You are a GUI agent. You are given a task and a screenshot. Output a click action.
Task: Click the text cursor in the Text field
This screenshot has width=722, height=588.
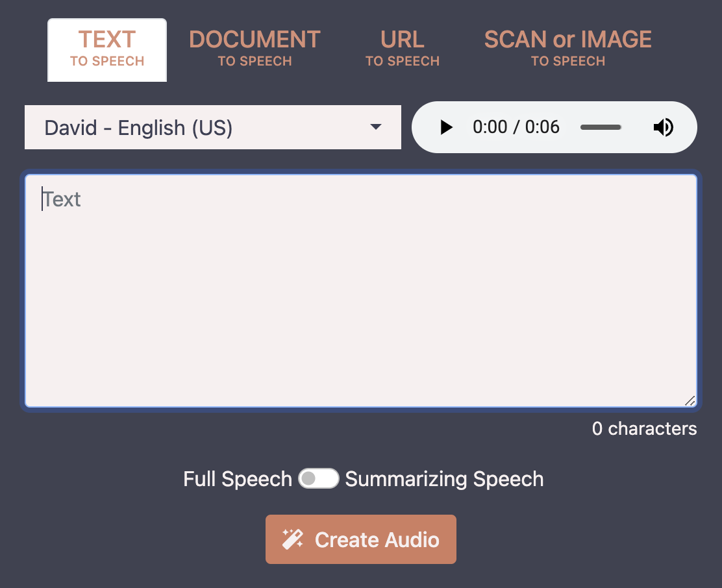(x=43, y=199)
